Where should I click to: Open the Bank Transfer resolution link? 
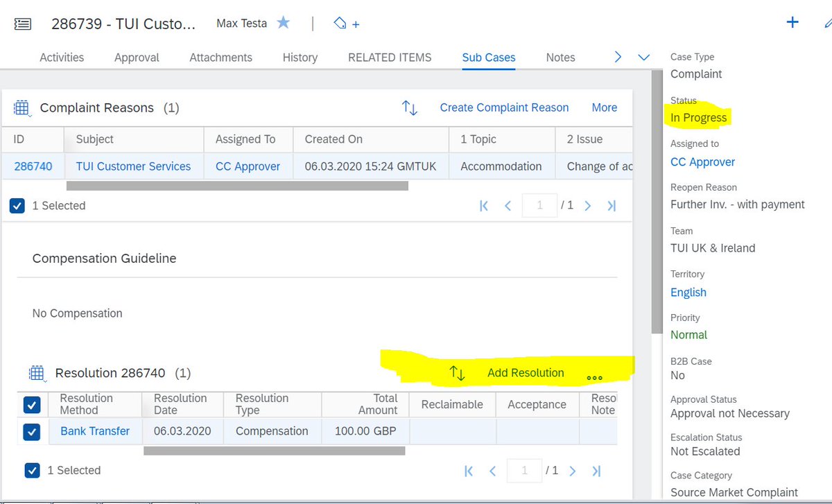point(95,431)
